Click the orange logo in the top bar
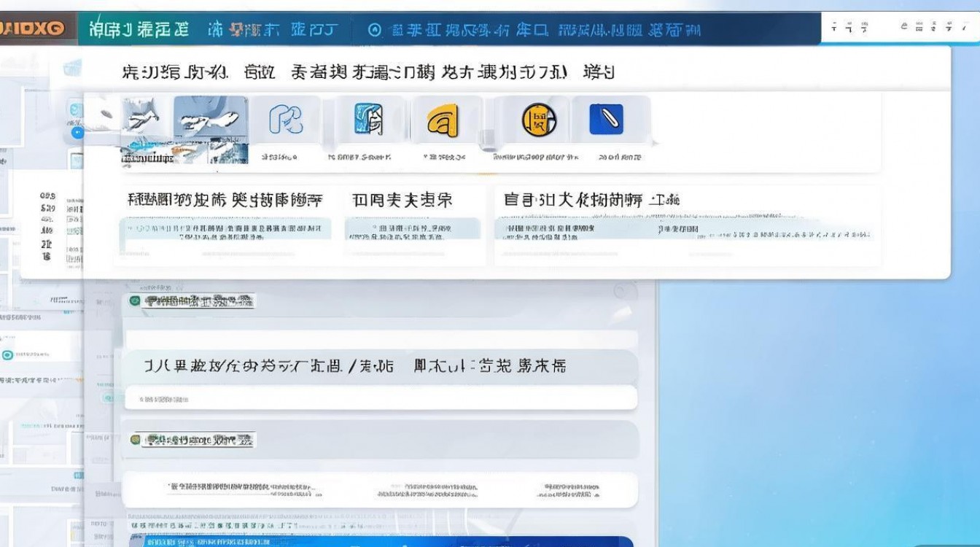 click(33, 29)
